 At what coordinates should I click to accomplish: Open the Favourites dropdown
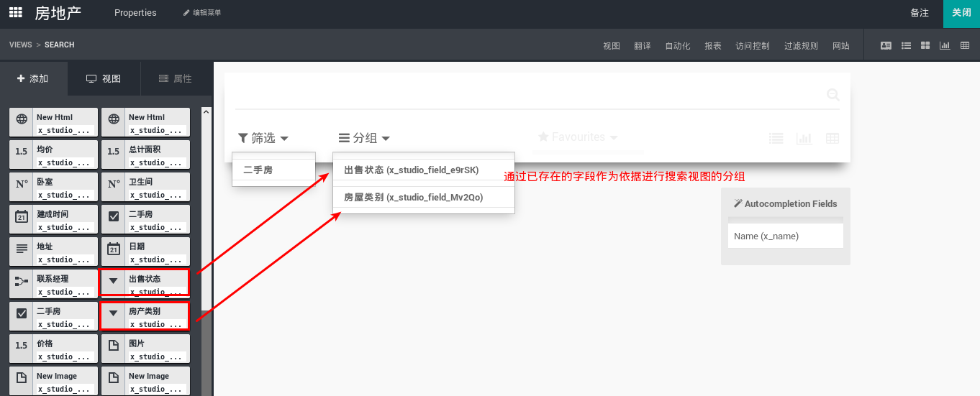(x=578, y=137)
